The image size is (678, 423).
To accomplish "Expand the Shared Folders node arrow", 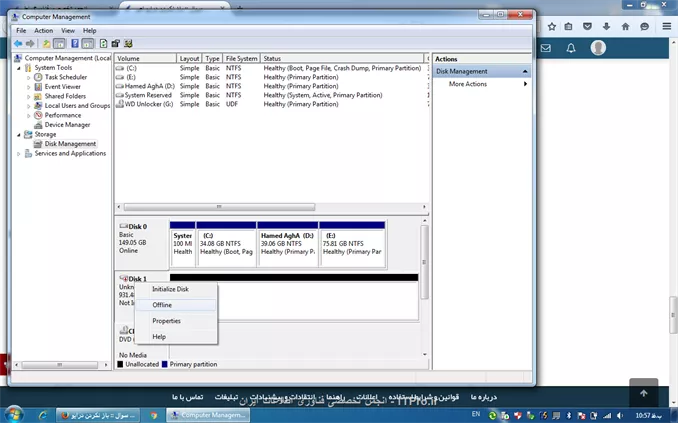I will tap(29, 97).
